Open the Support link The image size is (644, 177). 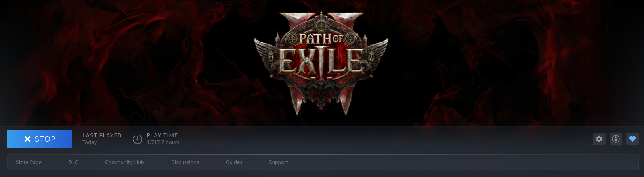[x=279, y=162]
